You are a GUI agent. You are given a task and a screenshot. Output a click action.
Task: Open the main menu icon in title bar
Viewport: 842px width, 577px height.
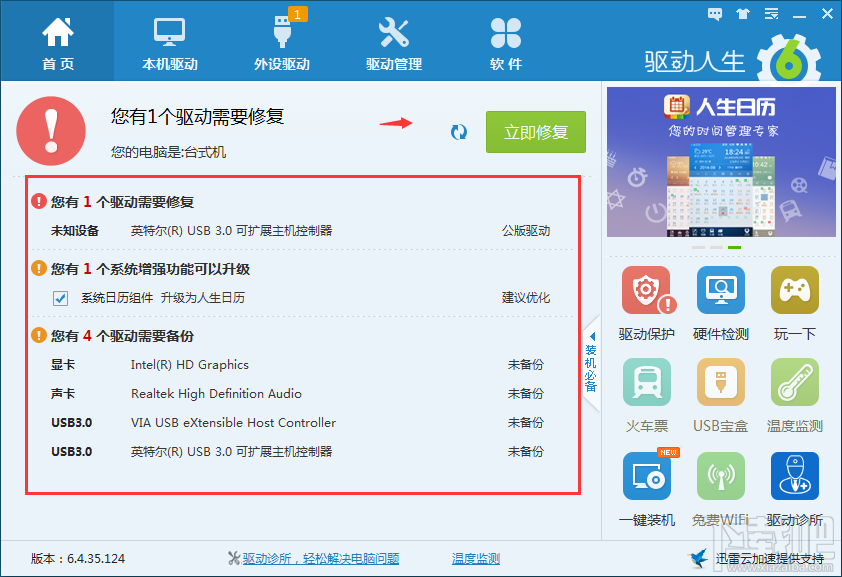click(772, 14)
